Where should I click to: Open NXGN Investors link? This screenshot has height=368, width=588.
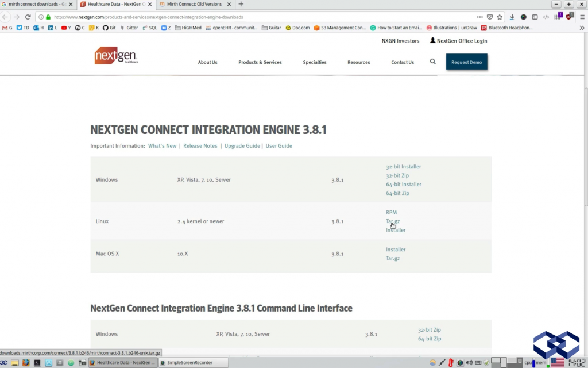400,41
